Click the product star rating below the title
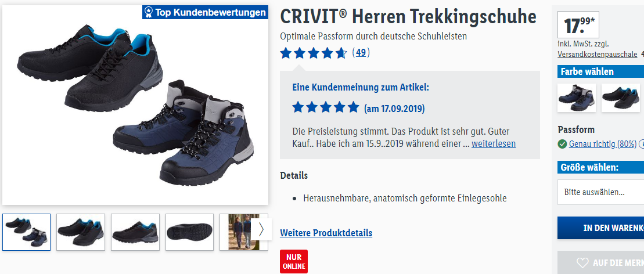Screen dimensions: 644x274 pyautogui.click(x=314, y=53)
